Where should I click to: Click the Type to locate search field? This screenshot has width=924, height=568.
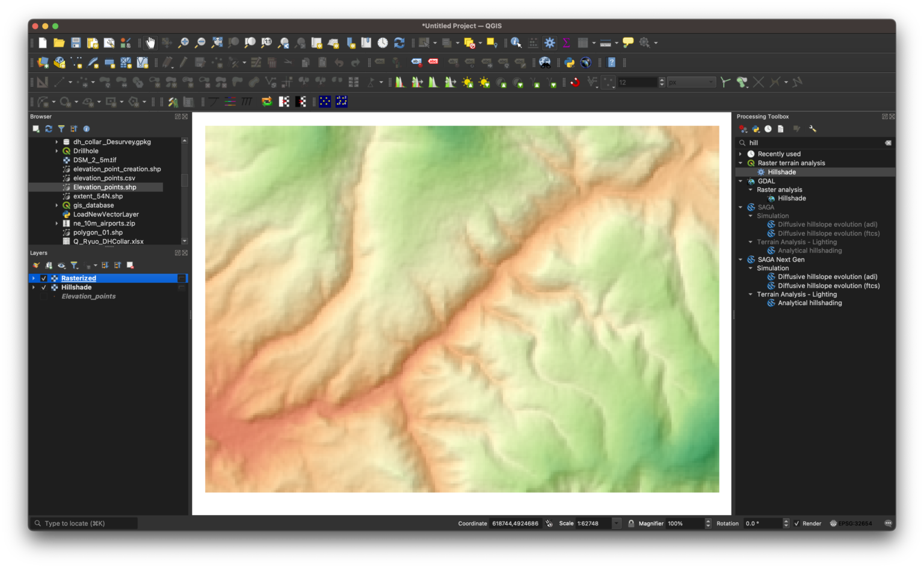pyautogui.click(x=84, y=523)
